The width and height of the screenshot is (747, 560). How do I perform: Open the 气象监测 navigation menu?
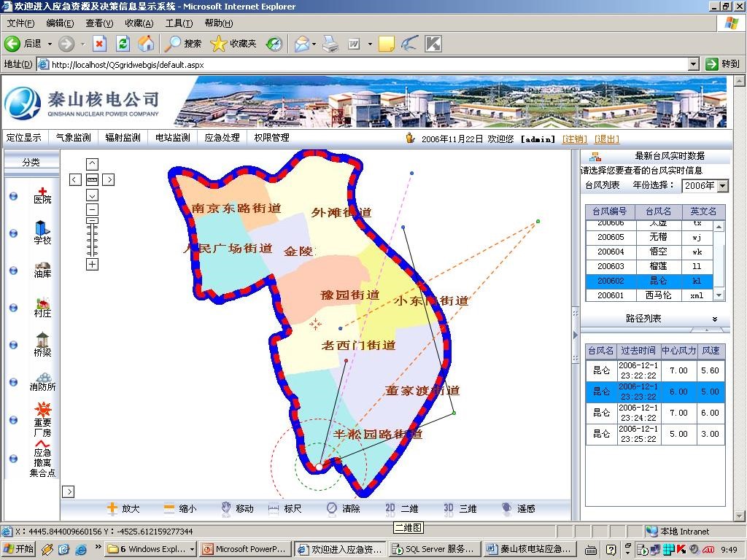point(74,137)
